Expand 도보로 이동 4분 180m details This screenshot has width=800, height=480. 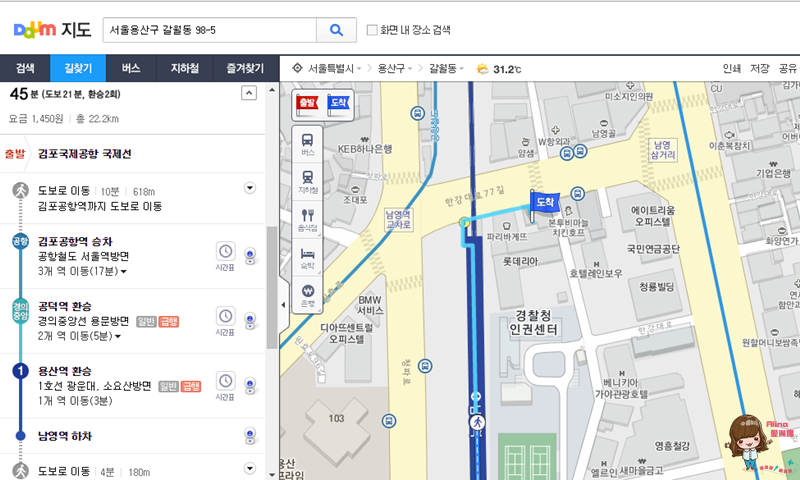249,468
